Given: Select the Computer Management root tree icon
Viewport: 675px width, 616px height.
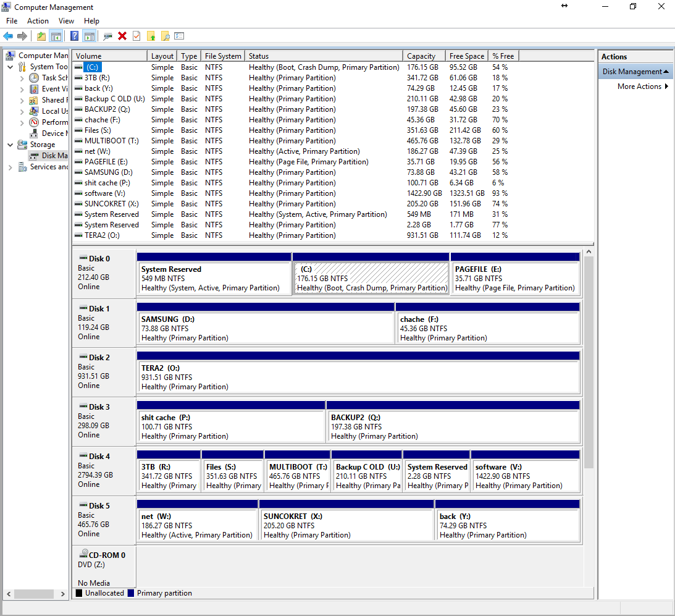Looking at the screenshot, I should (10, 55).
